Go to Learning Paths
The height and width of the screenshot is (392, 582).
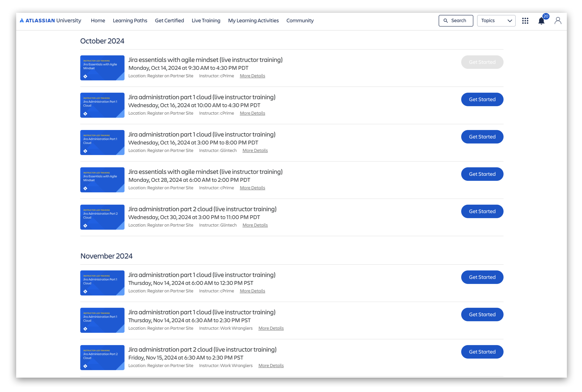pyautogui.click(x=130, y=21)
